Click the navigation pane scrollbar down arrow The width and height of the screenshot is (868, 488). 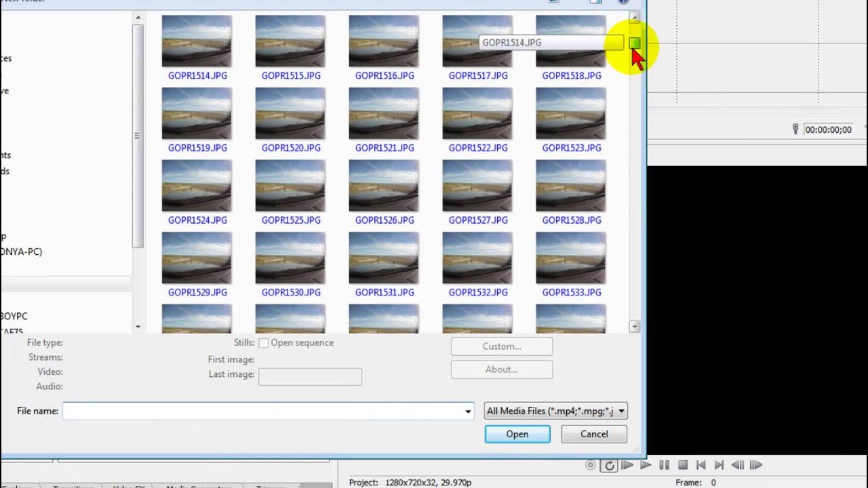[138, 327]
